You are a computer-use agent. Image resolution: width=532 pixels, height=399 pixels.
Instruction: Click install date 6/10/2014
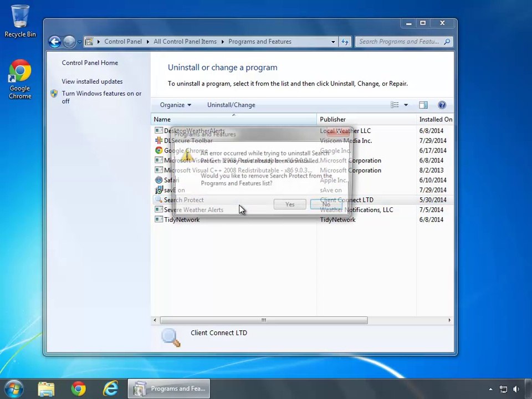(x=433, y=180)
